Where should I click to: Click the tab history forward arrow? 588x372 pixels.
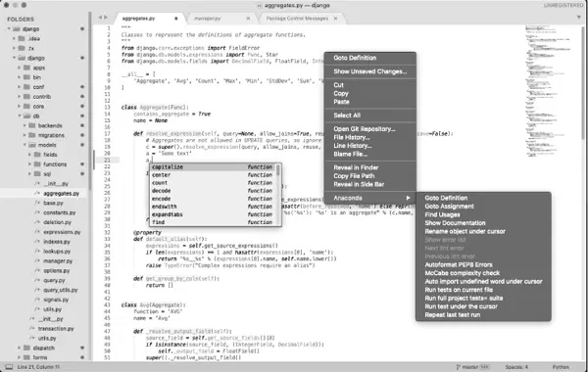[x=106, y=18]
